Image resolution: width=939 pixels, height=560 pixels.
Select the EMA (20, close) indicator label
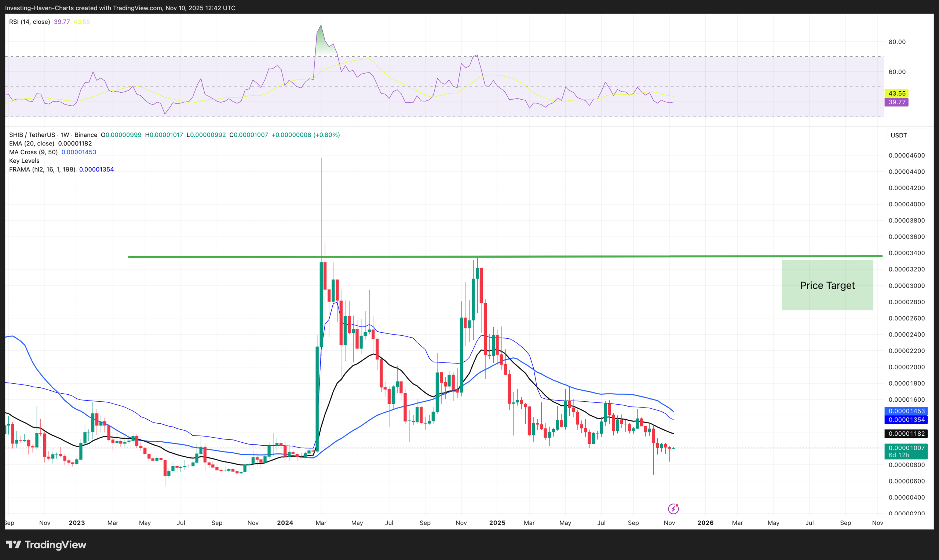tap(32, 143)
